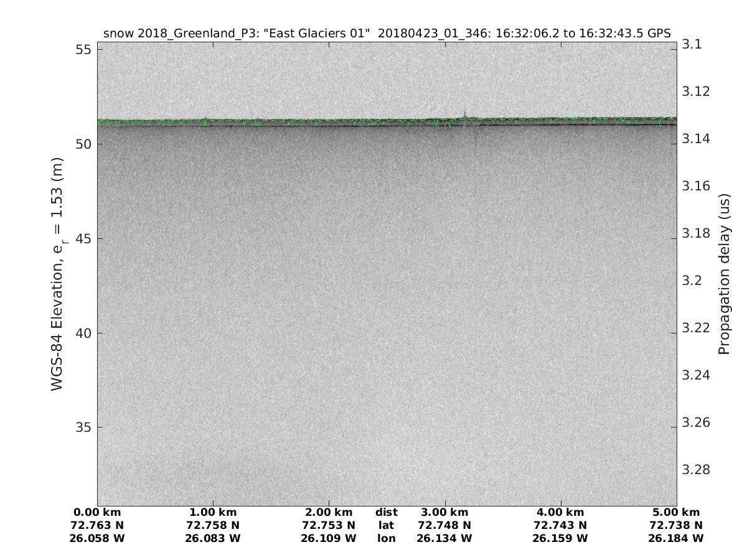
Task: Click the 3.14 propagation delay tick label
Action: pyautogui.click(x=695, y=139)
